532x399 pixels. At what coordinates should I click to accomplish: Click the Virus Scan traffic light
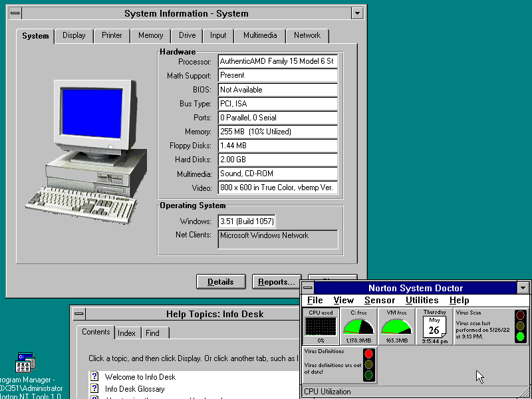point(520,326)
